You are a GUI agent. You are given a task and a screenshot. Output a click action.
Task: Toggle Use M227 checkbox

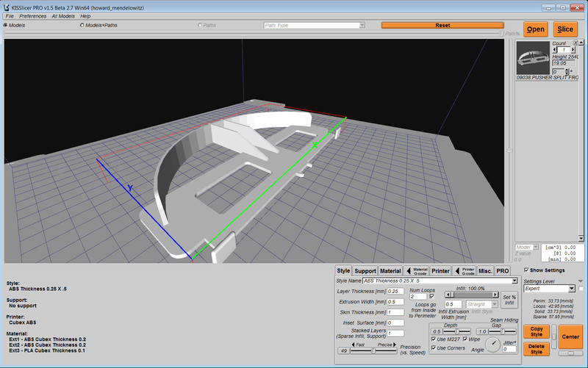[x=434, y=339]
